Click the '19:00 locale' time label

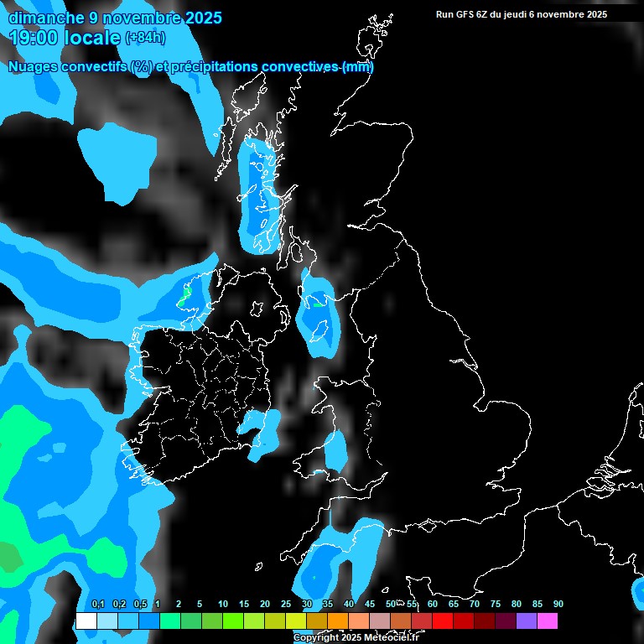(x=65, y=37)
